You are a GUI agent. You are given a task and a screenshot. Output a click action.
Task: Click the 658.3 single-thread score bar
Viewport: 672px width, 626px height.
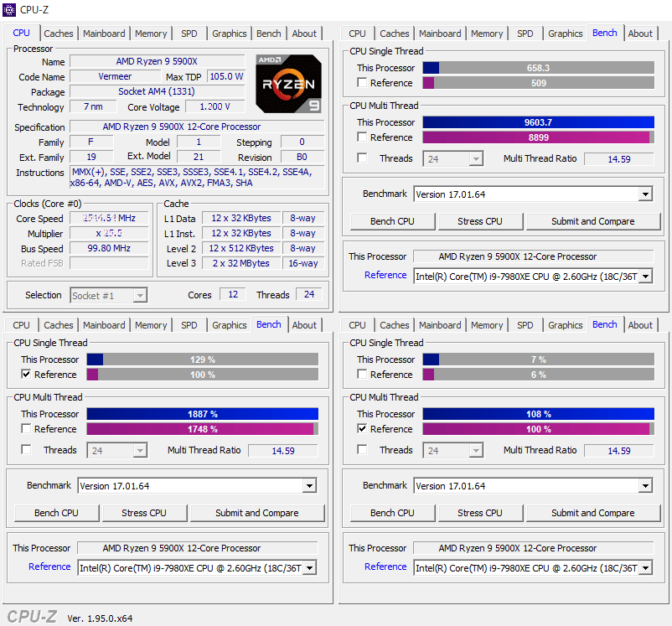[x=538, y=68]
